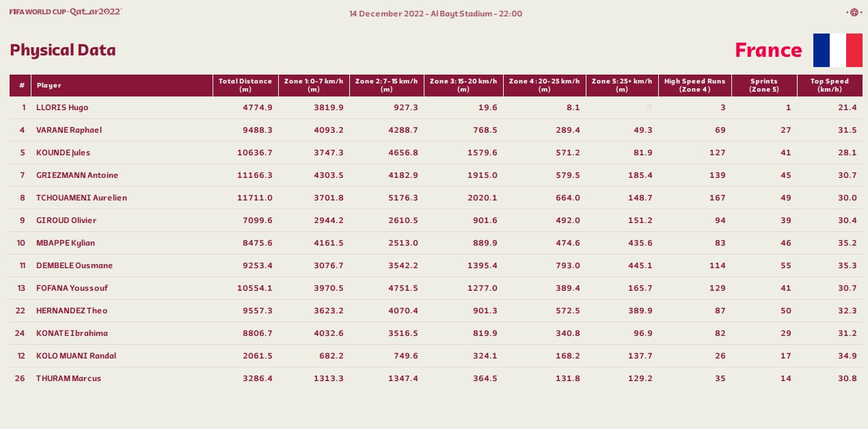Click Varane top speed 31.5

tap(847, 130)
